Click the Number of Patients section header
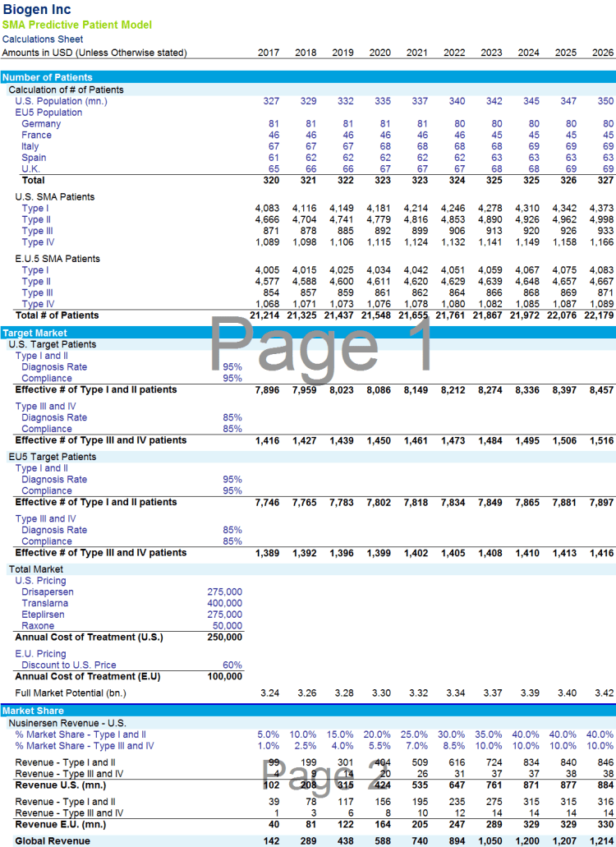616x847 pixels. tap(47, 77)
